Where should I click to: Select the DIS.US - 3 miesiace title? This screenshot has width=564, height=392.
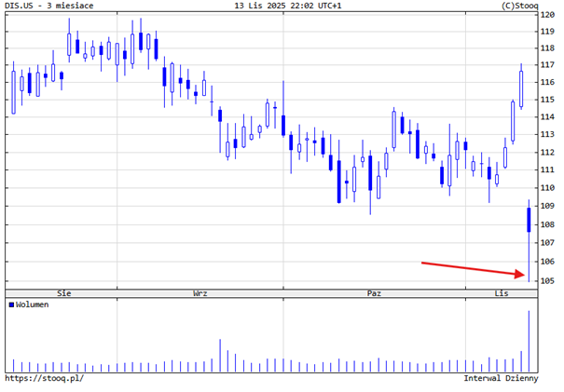(x=55, y=6)
